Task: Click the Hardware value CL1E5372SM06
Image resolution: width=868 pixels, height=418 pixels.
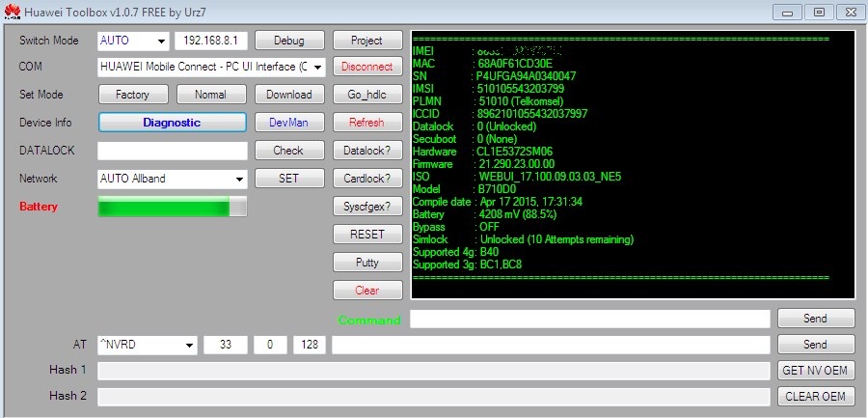Action: click(x=514, y=152)
